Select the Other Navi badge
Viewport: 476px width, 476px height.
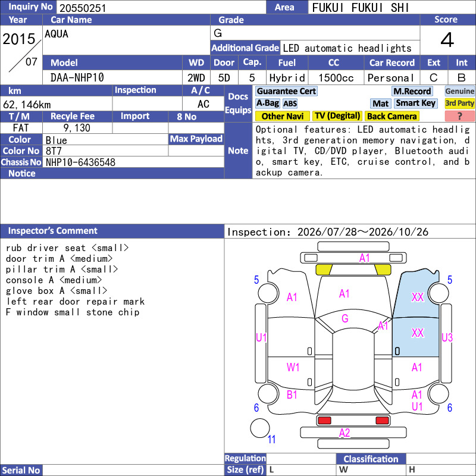(282, 116)
